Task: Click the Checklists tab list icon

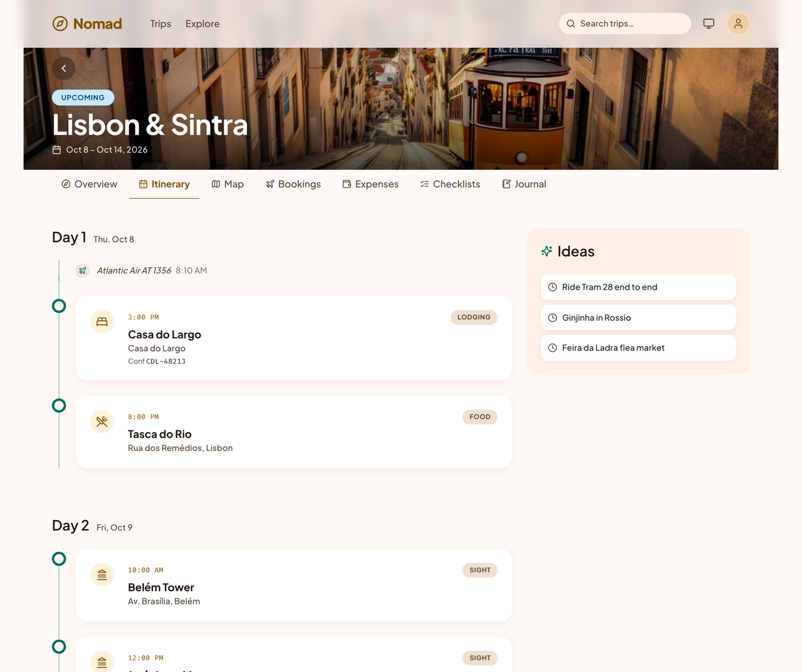Action: tap(424, 184)
